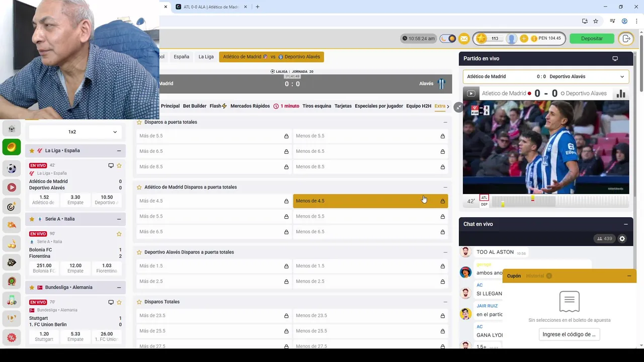Click the expand-arrows icon beside the live panel
This screenshot has height=362, width=644.
[x=458, y=107]
